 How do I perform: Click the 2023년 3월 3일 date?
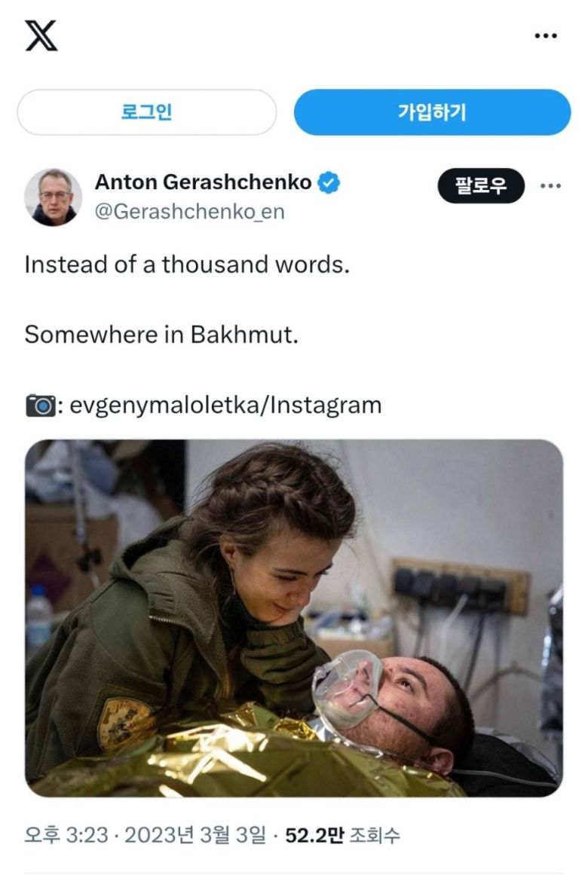pyautogui.click(x=195, y=835)
